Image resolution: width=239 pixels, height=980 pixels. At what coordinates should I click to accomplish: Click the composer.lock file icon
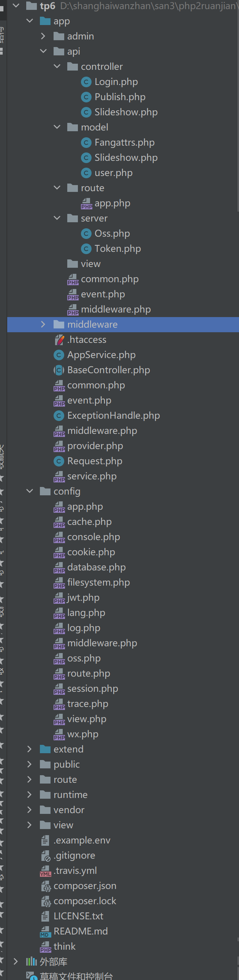tap(46, 901)
